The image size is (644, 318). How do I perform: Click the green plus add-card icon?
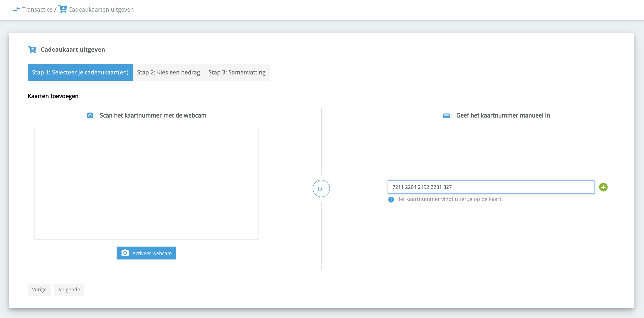pos(603,187)
